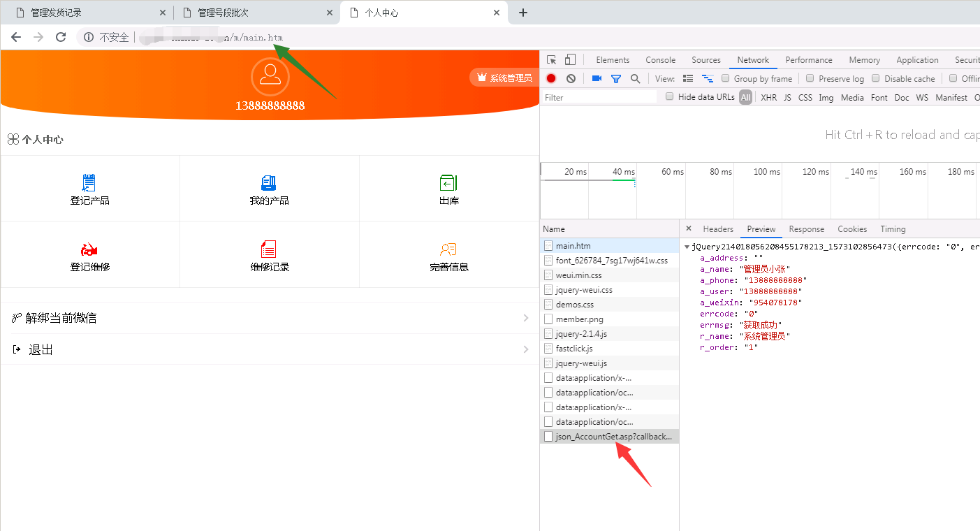Open 登记产品 icon tile
Screen dimensions: 980x531
(90, 189)
